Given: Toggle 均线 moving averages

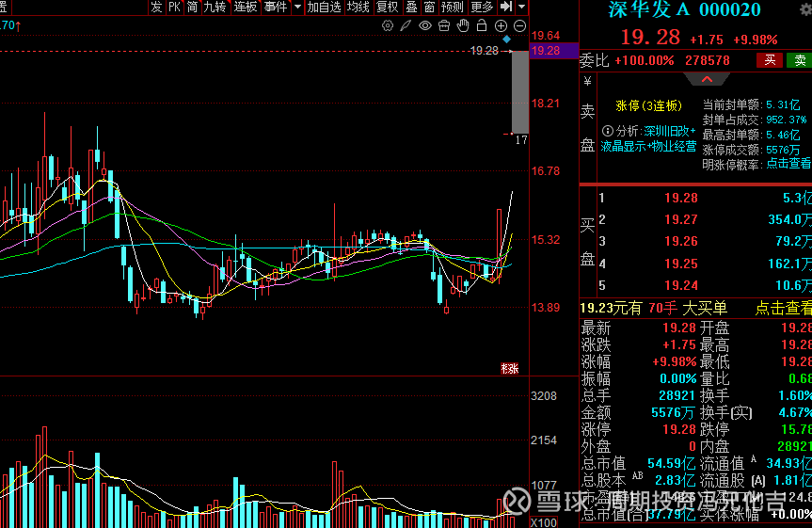Looking at the screenshot, I should coord(358,7).
